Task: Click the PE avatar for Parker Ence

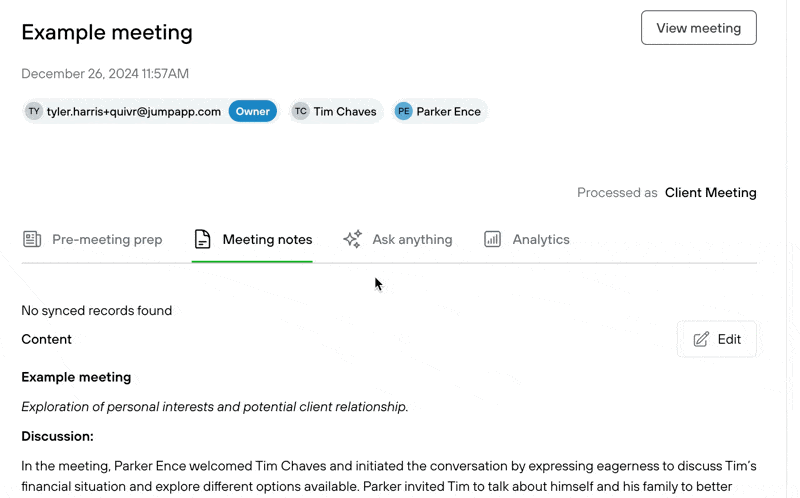Action: pos(404,111)
